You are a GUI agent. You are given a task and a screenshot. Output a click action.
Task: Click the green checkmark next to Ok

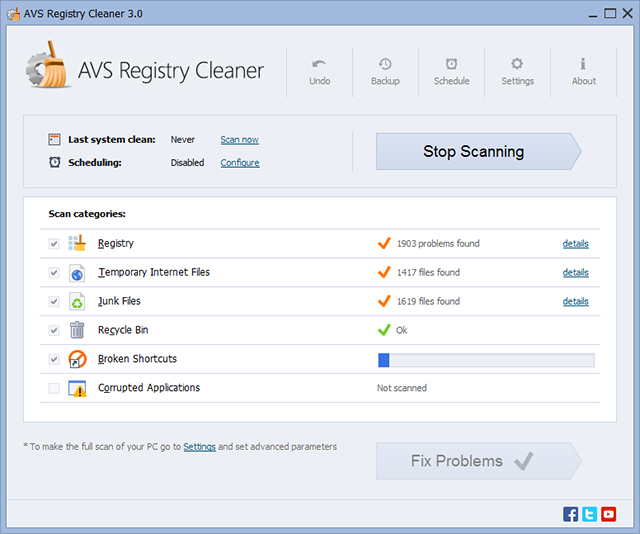coord(384,329)
